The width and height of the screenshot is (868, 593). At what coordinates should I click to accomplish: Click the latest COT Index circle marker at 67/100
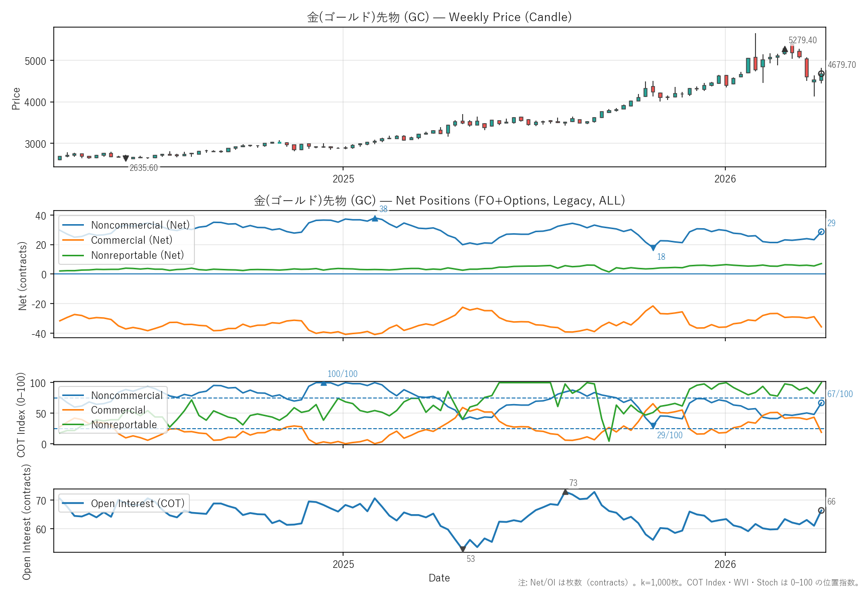click(821, 403)
